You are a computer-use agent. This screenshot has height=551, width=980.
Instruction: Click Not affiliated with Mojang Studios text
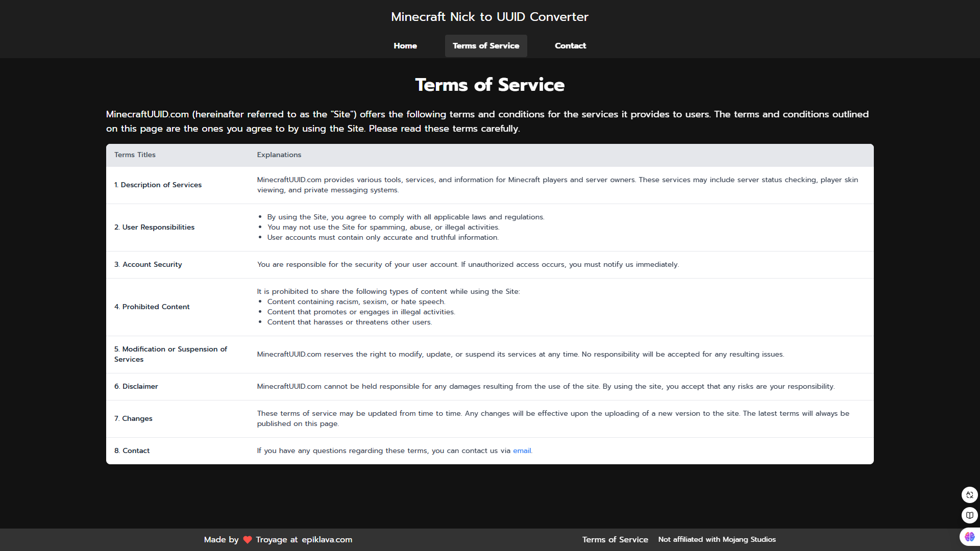click(x=717, y=540)
